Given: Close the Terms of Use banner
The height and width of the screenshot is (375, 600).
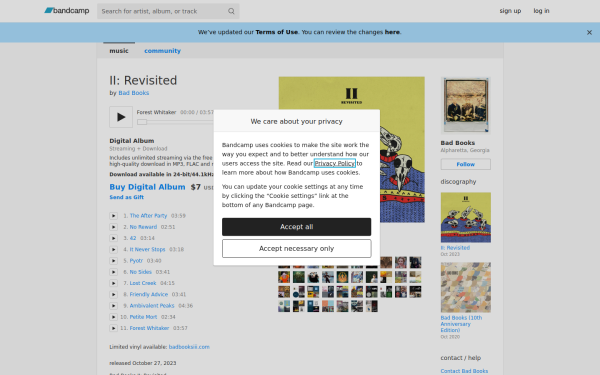Looking at the screenshot, I should [x=589, y=33].
